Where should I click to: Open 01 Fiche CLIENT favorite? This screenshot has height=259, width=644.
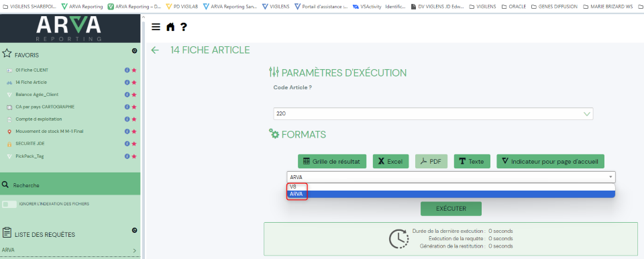tap(32, 70)
